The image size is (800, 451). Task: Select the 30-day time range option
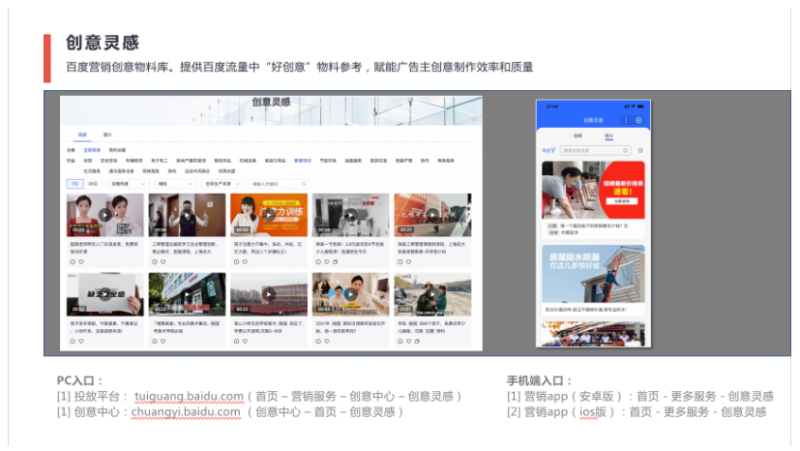(x=93, y=184)
